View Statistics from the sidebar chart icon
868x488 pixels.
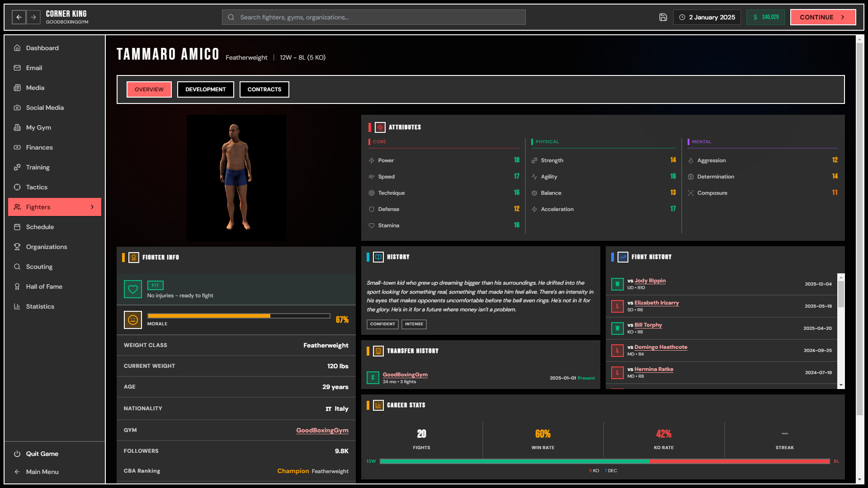(x=17, y=306)
